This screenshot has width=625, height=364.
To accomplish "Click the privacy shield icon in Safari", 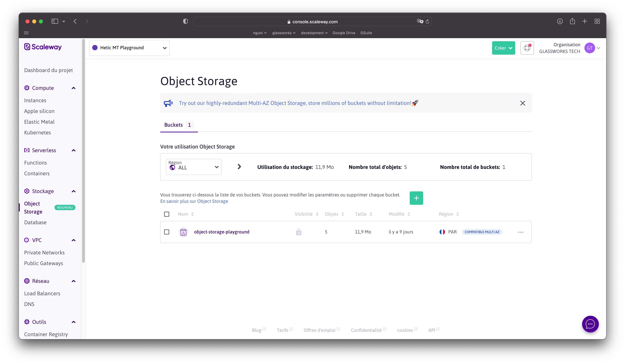I will click(x=185, y=21).
